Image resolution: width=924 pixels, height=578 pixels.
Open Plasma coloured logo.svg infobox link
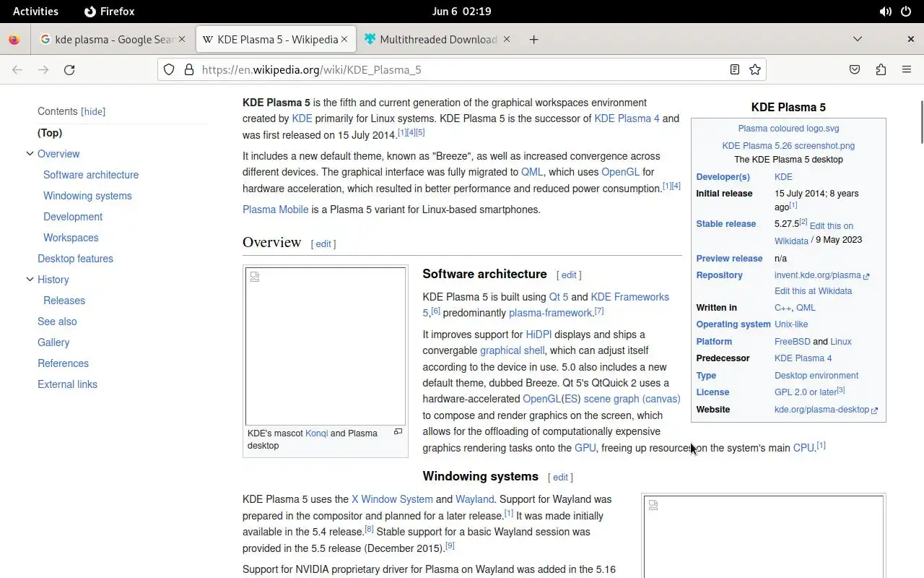(788, 129)
